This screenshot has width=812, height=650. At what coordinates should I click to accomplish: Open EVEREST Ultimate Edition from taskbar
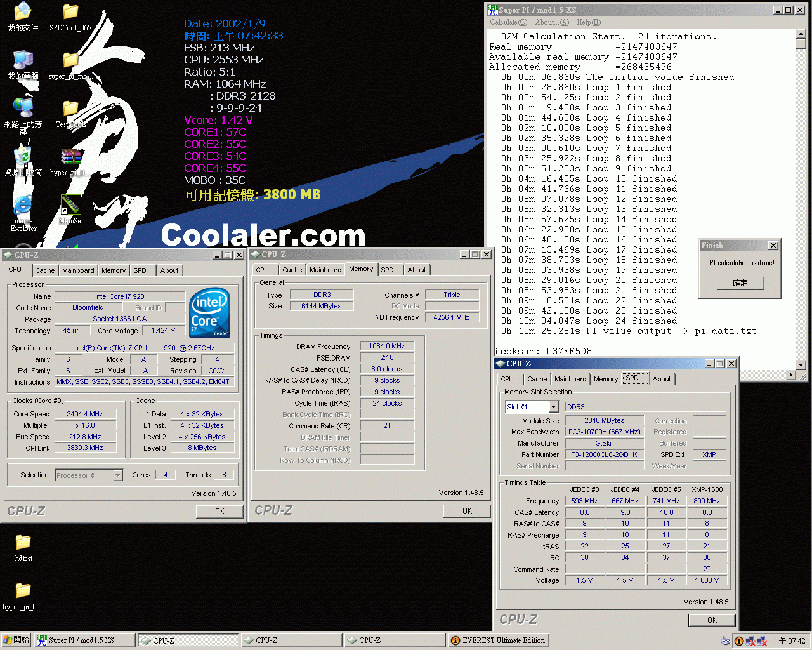(497, 640)
